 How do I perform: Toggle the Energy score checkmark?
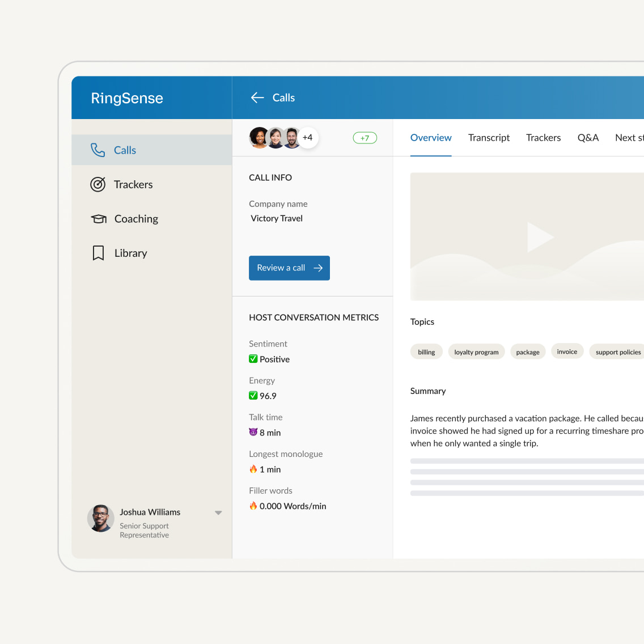tap(253, 396)
